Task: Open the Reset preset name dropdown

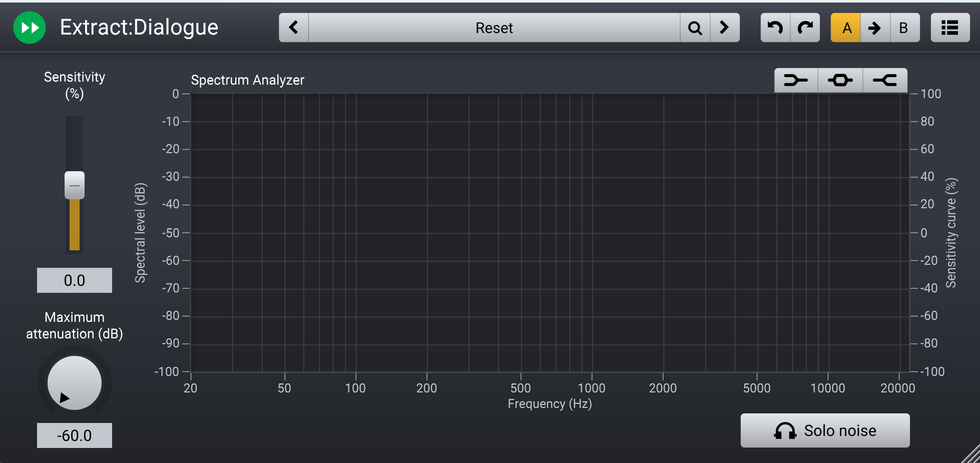Action: [494, 28]
